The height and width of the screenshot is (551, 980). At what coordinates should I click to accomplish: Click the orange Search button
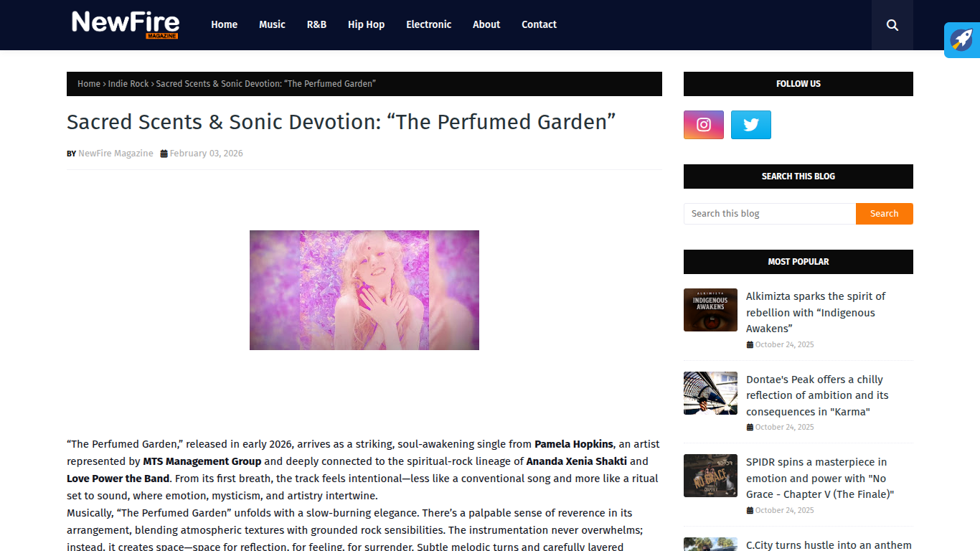click(x=884, y=214)
